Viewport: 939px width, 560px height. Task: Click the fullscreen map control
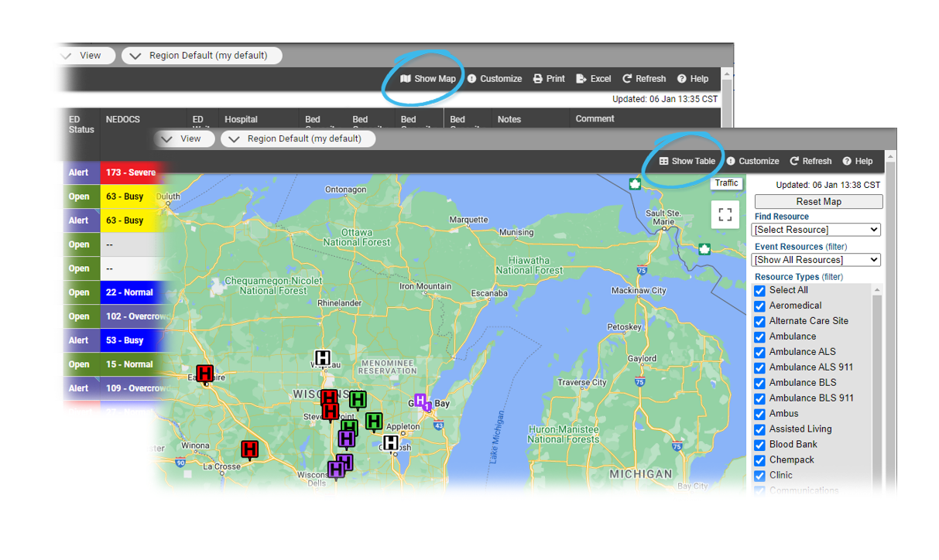click(x=725, y=215)
